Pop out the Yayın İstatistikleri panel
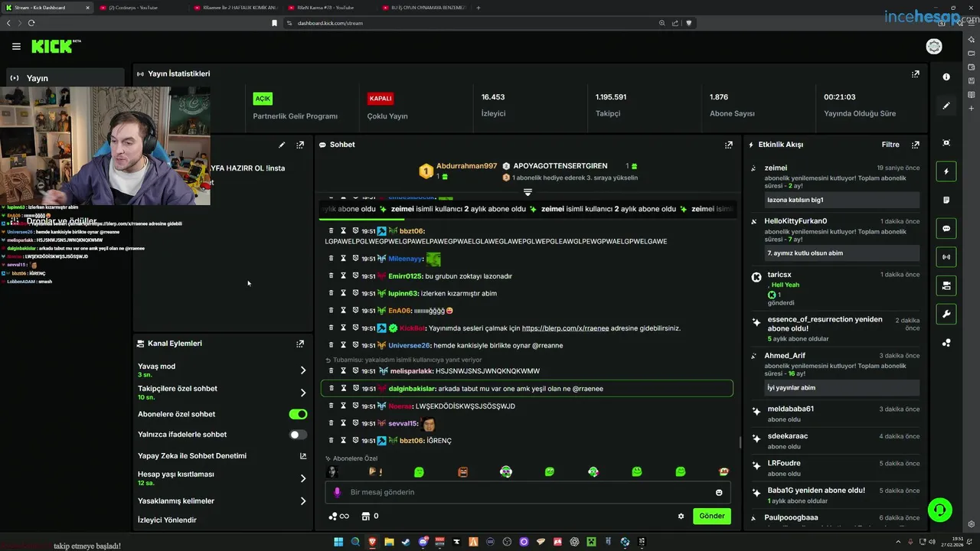Screen dimensions: 980x551 [x=915, y=74]
